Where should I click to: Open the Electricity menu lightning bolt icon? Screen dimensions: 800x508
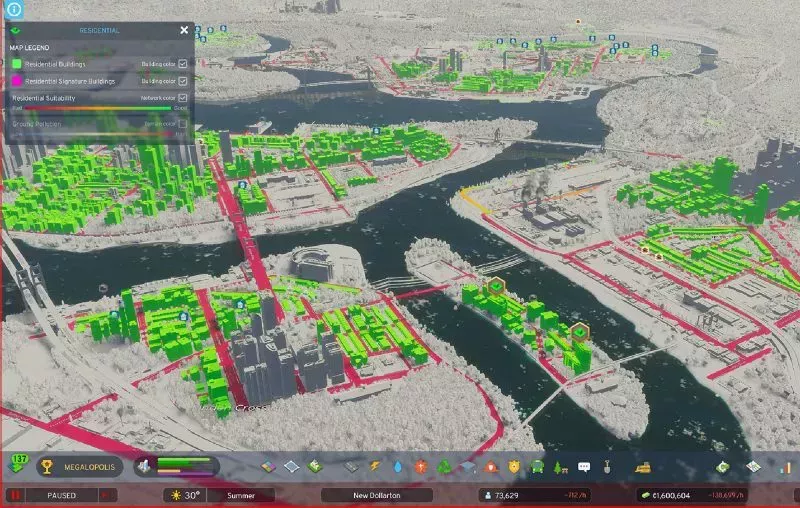[x=376, y=466]
